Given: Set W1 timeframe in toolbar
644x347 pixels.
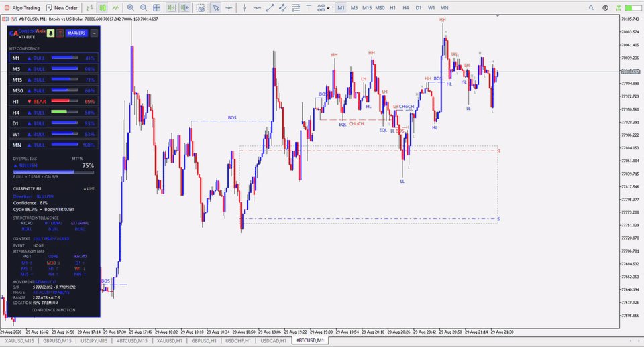Looking at the screenshot, I should tap(431, 8).
